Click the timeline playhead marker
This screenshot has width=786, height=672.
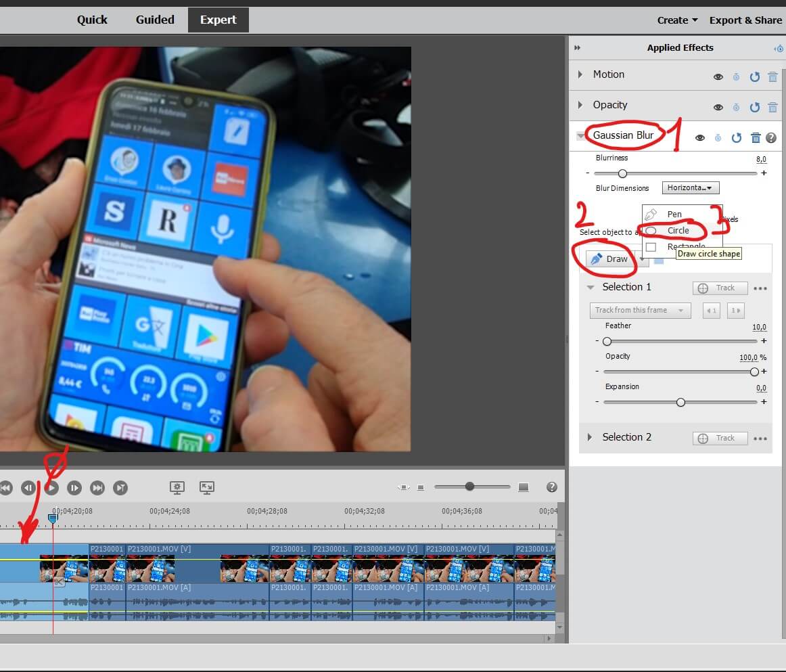tap(53, 518)
